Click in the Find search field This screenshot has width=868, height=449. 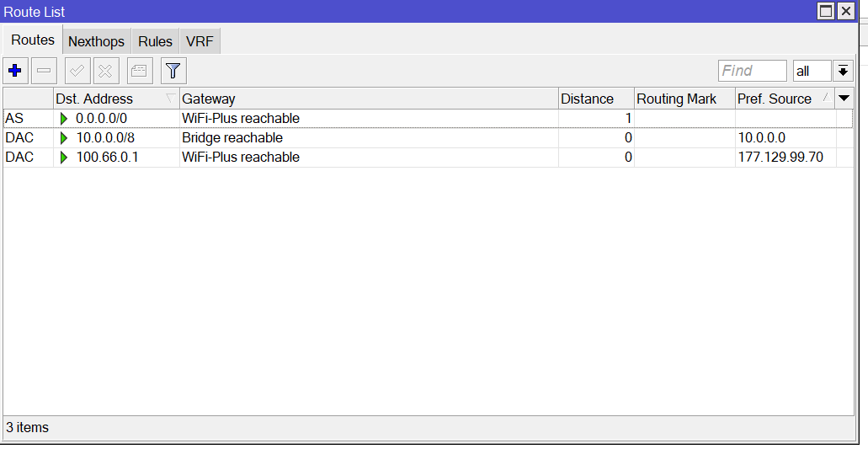752,71
